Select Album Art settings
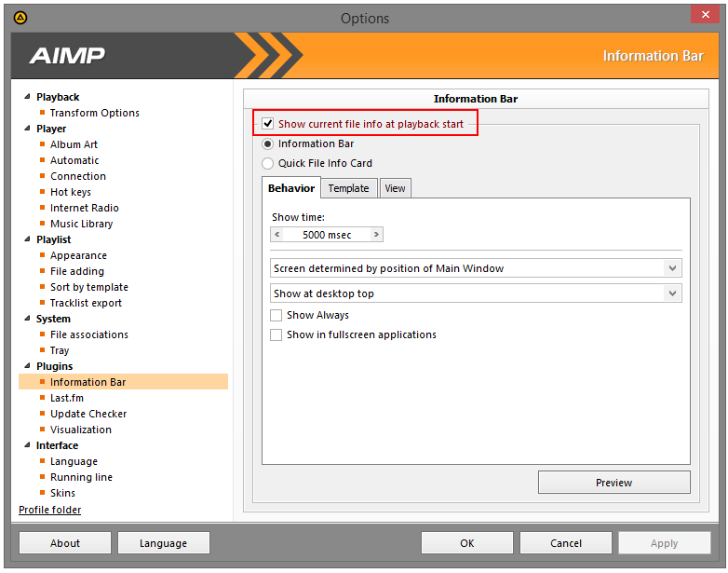 click(x=74, y=144)
